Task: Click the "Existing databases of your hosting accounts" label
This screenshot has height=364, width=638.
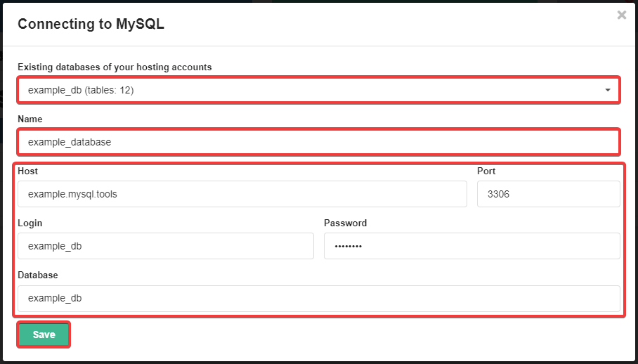Action: pos(115,67)
